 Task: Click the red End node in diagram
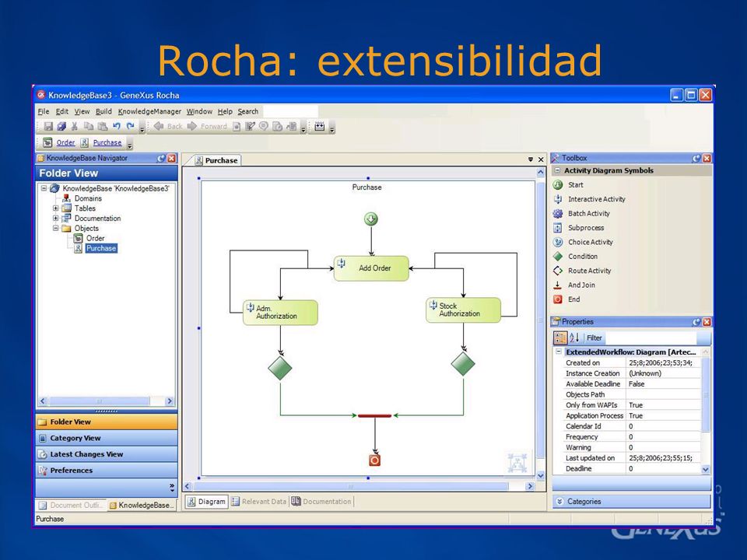[375, 460]
